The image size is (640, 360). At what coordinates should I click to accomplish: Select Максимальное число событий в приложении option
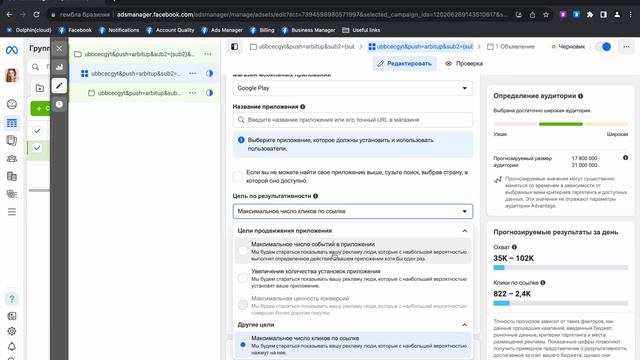click(x=353, y=251)
